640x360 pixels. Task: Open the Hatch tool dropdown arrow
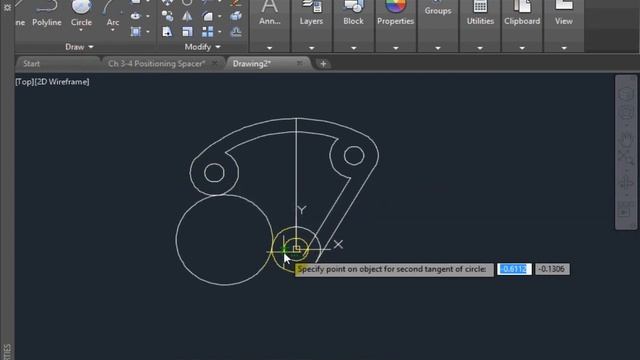pos(148,31)
